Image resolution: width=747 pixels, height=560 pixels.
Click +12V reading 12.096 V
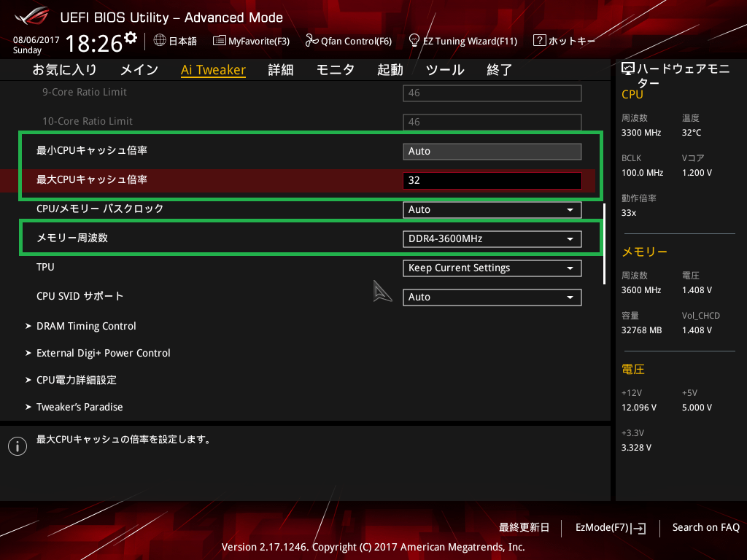[639, 407]
